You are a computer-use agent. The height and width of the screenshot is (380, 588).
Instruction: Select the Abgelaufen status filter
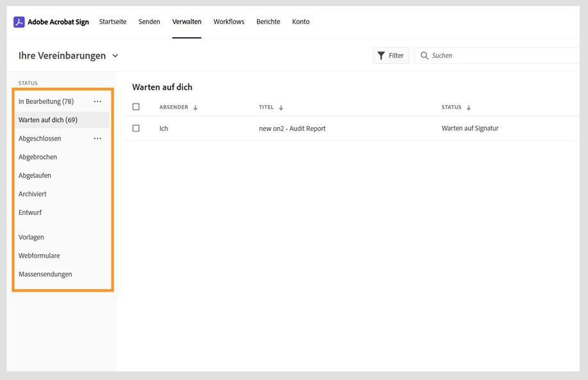(35, 175)
